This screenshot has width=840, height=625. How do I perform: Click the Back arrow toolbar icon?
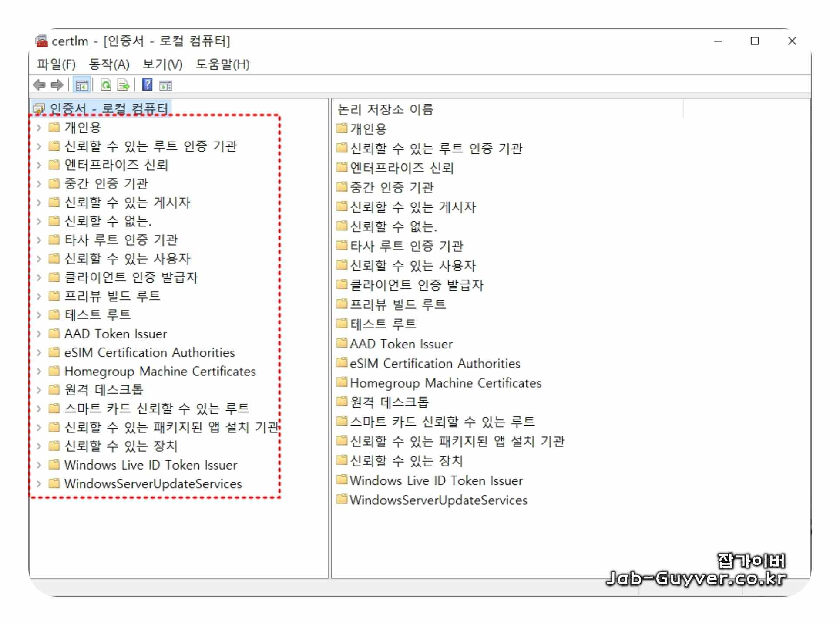tap(39, 85)
